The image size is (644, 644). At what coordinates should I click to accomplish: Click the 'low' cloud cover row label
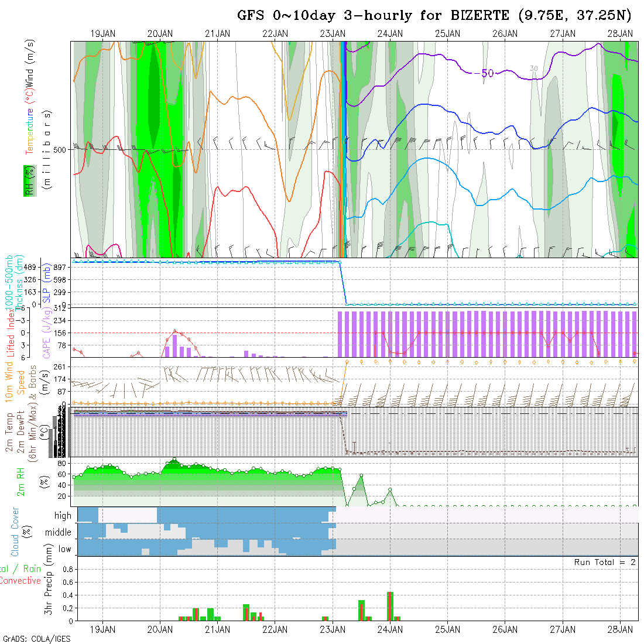point(64,549)
